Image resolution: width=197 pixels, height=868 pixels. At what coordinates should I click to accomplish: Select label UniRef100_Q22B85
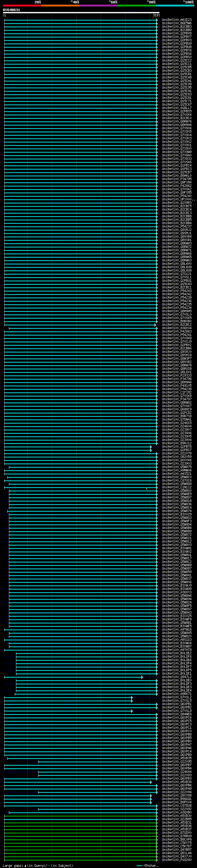[x=176, y=819]
